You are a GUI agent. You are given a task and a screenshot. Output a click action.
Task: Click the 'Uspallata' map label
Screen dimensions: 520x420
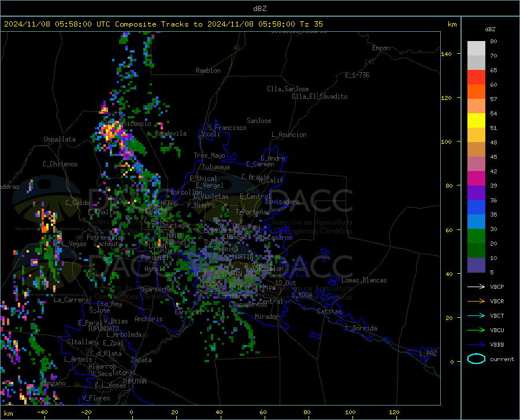click(x=60, y=139)
